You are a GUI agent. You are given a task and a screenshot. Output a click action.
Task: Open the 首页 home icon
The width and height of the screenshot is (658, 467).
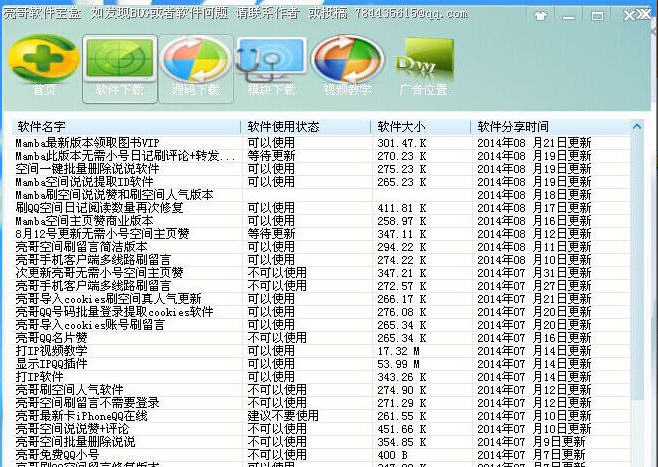(x=43, y=66)
